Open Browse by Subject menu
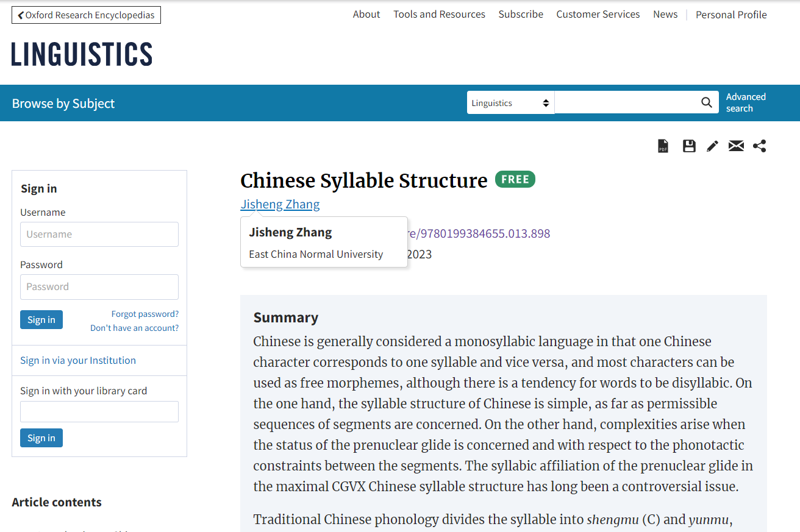This screenshot has height=532, width=800. coord(63,103)
